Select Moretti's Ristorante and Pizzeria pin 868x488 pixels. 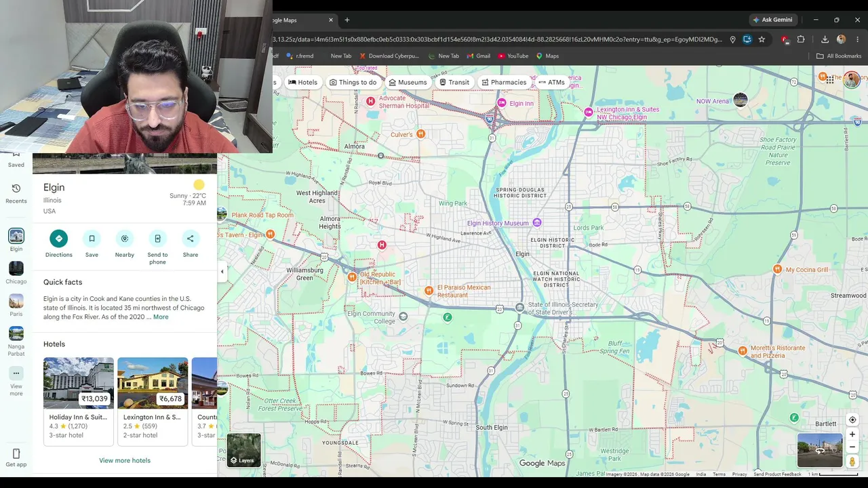click(x=743, y=350)
